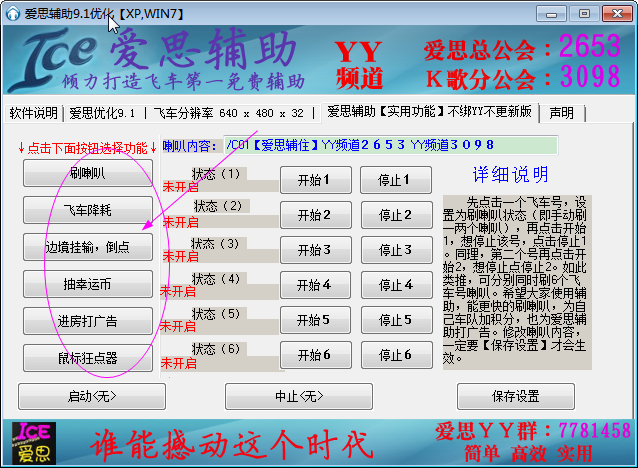Screen dimensions: 638x468
Task: Minimize the 爱思辅助 window
Action: tap(551, 14)
